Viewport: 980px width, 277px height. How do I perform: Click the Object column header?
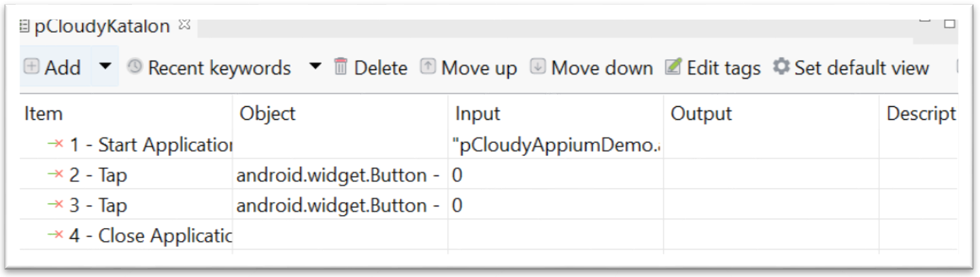(x=267, y=114)
